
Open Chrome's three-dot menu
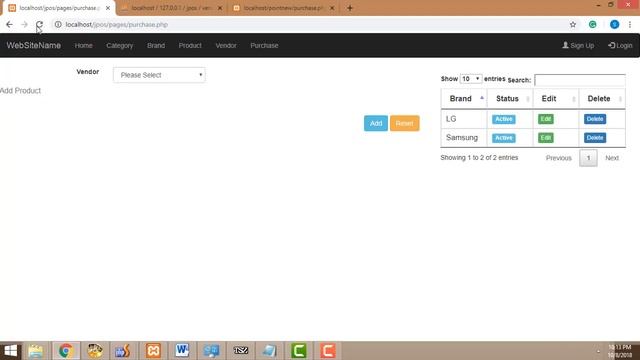point(630,24)
